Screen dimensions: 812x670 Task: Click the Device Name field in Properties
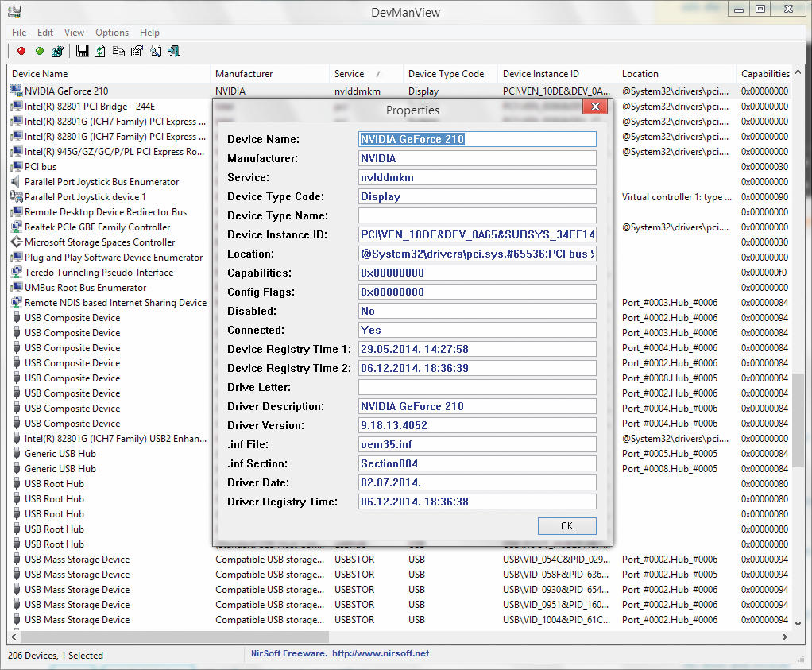click(477, 139)
